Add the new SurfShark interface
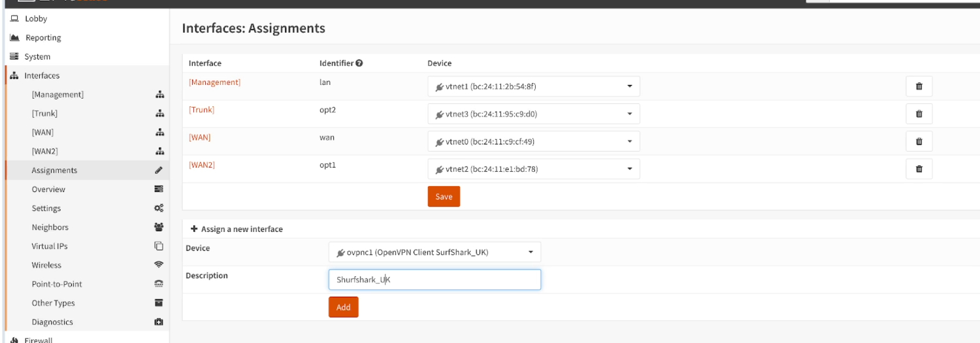980x343 pixels. 344,307
